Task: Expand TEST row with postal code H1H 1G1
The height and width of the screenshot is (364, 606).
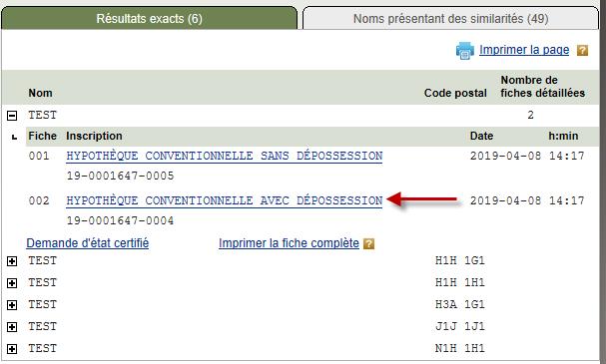Action: click(12, 261)
